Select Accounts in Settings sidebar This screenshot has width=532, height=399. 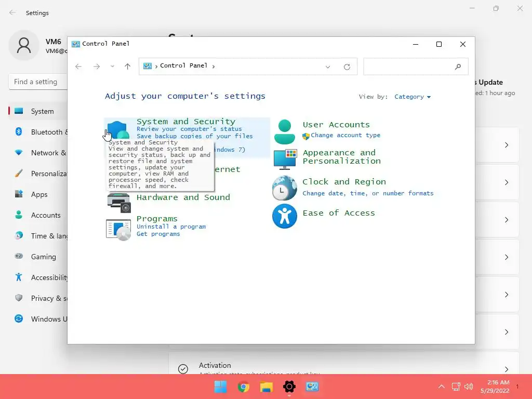click(x=38, y=215)
